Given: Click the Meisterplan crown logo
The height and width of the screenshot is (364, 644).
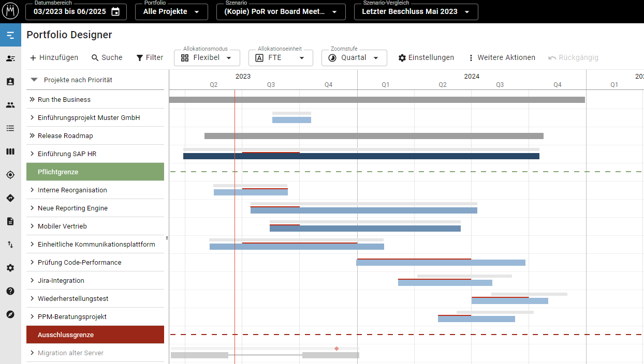Looking at the screenshot, I should (x=10, y=11).
